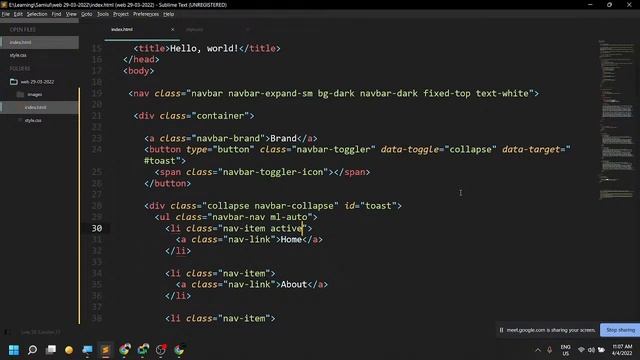
Task: Click the "navbar-toggler-icon" class string
Action: pos(273,172)
